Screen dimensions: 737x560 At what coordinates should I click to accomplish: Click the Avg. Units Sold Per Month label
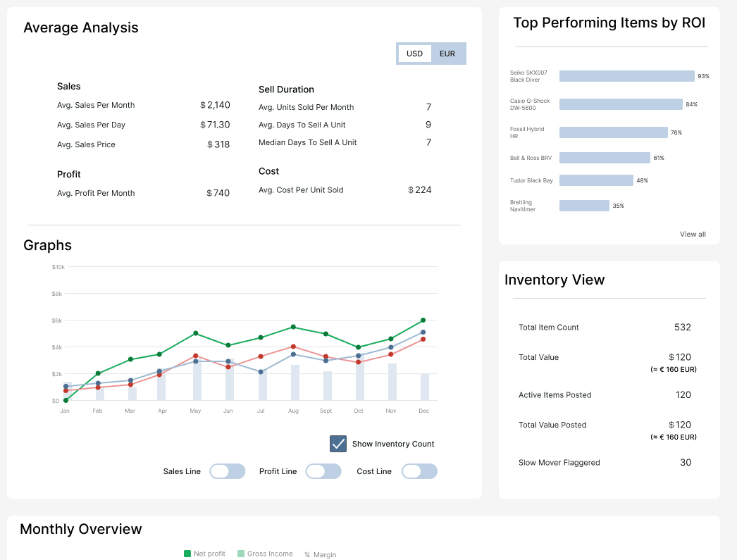click(x=306, y=107)
